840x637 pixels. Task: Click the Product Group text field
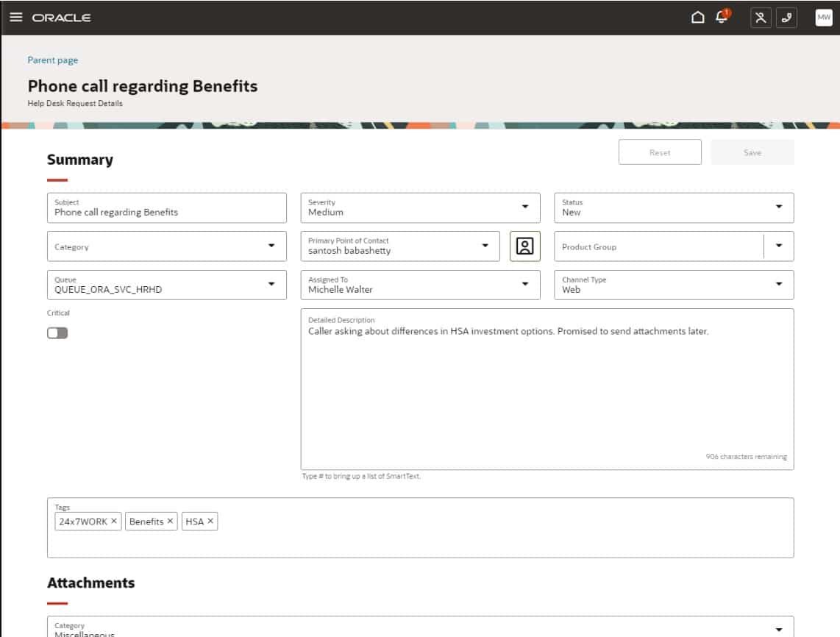(659, 246)
